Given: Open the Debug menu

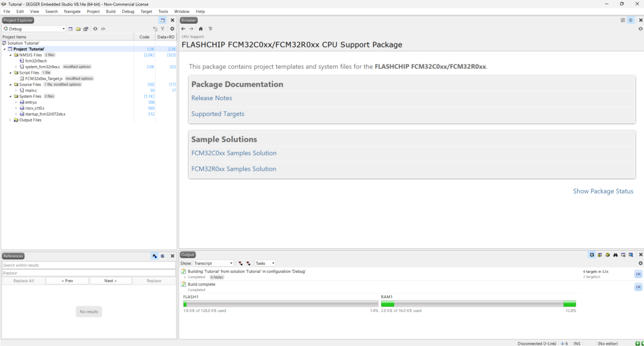Looking at the screenshot, I should pyautogui.click(x=128, y=11).
